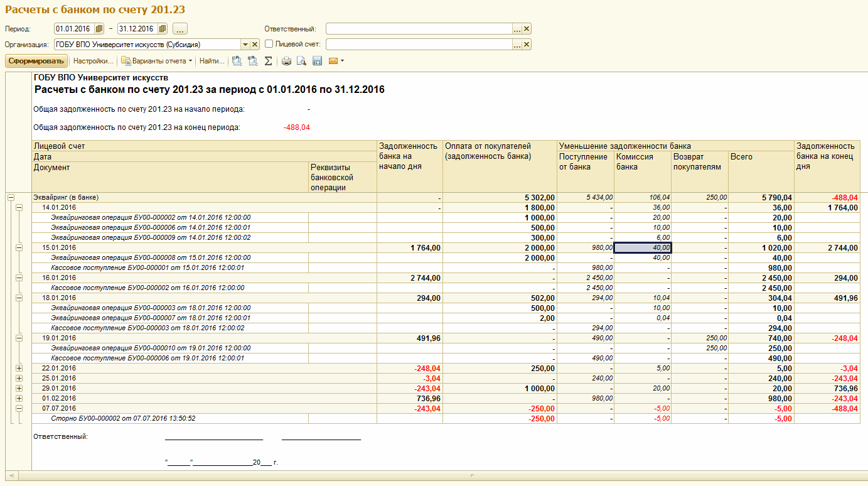This screenshot has width=868, height=486.
Task: Collapse all report groups icon
Action: click(x=253, y=61)
